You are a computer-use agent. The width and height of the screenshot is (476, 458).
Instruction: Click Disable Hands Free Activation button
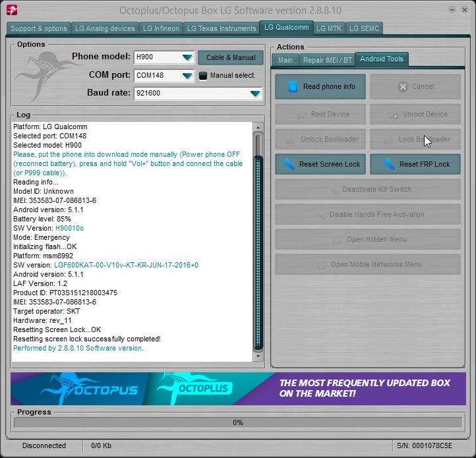coord(368,214)
